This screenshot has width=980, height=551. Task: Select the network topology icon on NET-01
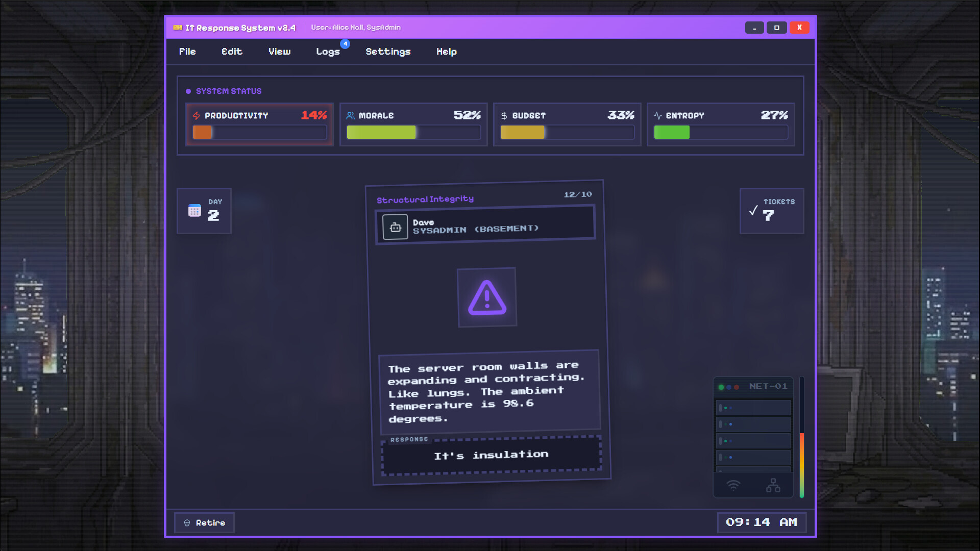pos(773,485)
